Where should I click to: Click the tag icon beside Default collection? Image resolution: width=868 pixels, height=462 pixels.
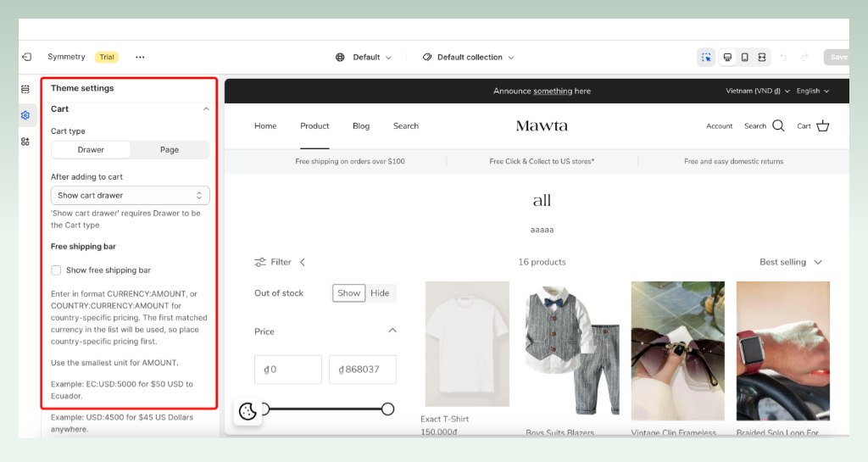point(427,57)
